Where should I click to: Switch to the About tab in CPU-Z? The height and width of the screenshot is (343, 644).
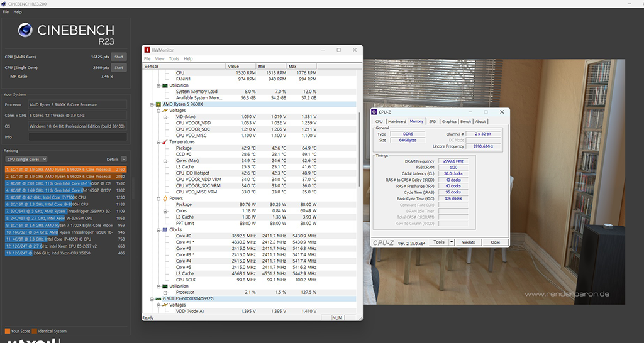pos(480,121)
